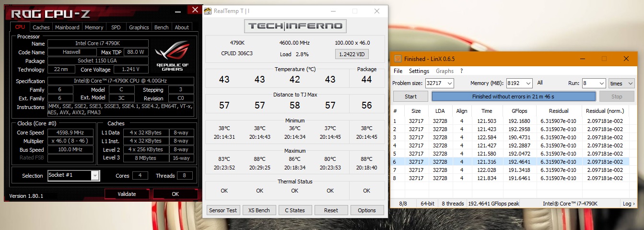Select LinX result row with 191.3418 GFlops
Screen dimensions: 644x230
[x=511, y=170]
